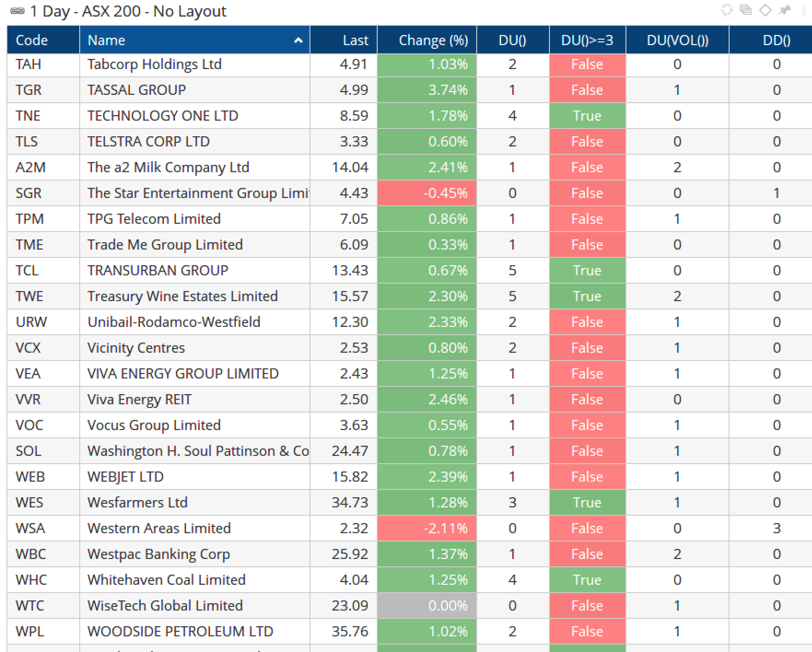Click the 3.63 last price cell

pyautogui.click(x=344, y=425)
